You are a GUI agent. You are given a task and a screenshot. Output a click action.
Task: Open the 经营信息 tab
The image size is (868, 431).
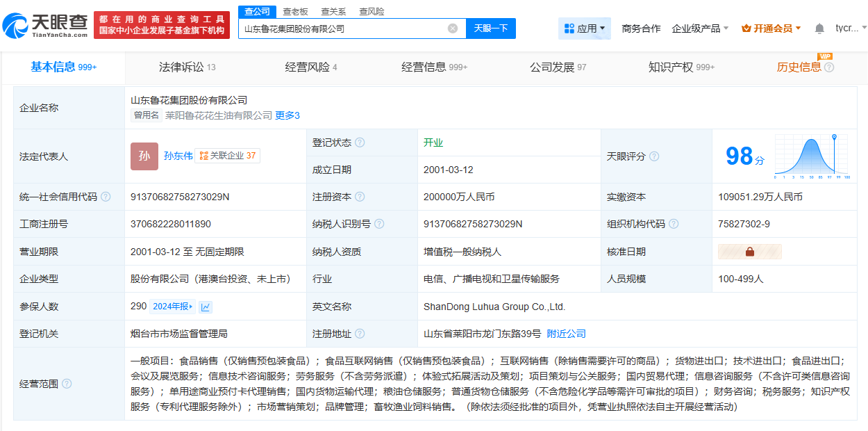pos(435,67)
